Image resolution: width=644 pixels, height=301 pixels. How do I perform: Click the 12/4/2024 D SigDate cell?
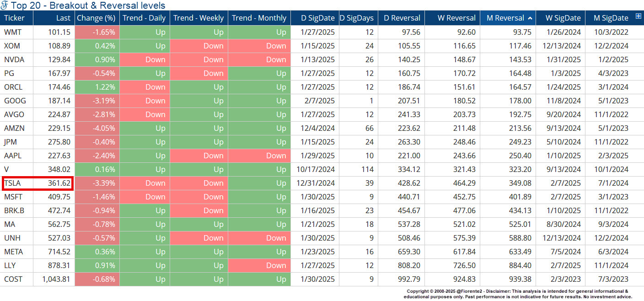[x=315, y=128]
